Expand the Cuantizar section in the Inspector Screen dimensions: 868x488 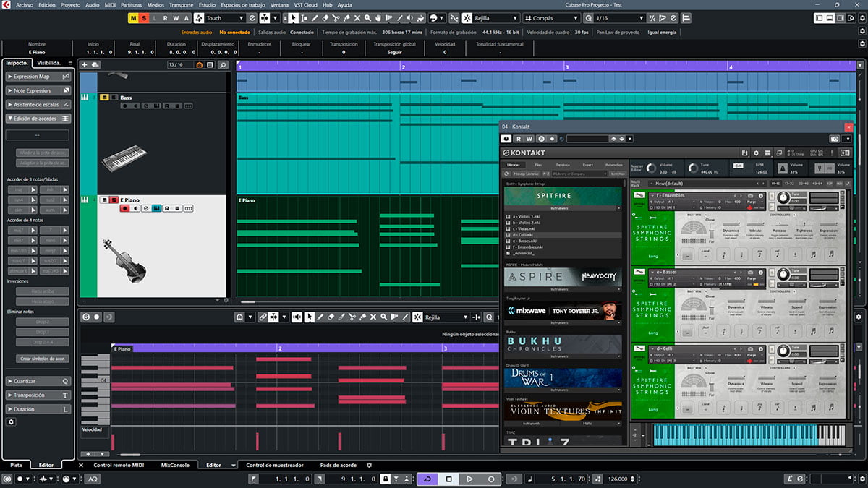[38, 381]
